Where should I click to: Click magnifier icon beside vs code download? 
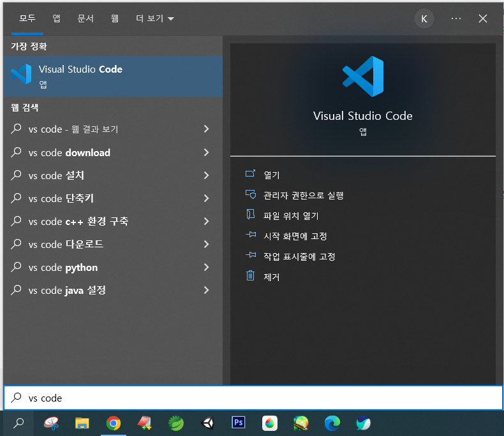[16, 152]
